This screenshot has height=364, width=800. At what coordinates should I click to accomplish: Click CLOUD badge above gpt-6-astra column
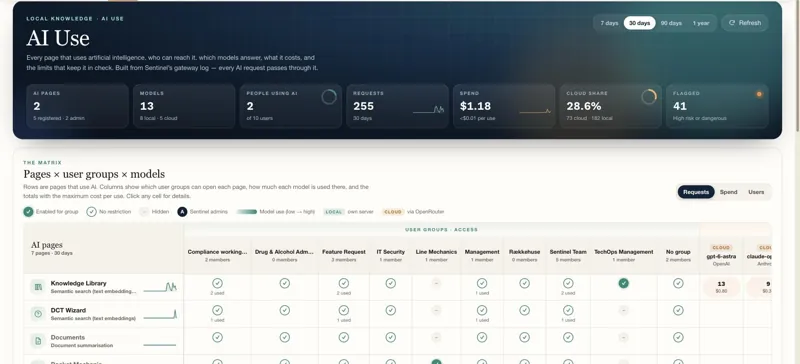[x=721, y=247]
